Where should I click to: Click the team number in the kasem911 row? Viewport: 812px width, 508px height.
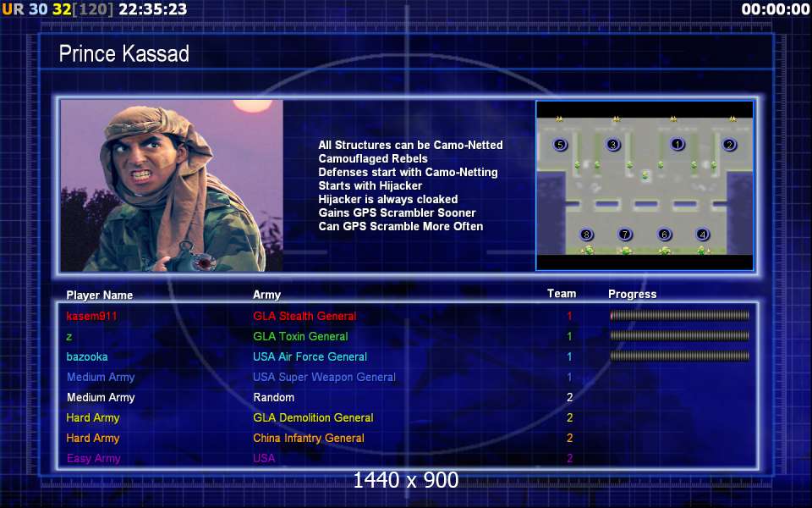[569, 316]
